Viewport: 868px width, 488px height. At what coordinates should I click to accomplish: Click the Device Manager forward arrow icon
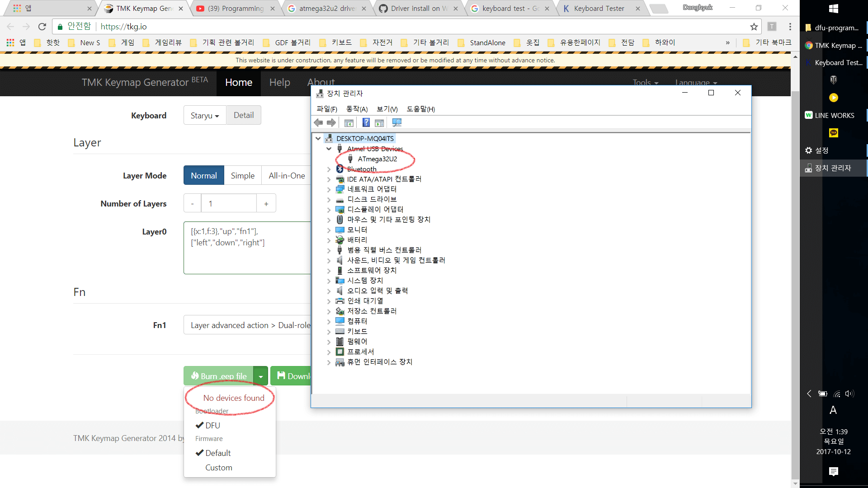click(x=331, y=122)
